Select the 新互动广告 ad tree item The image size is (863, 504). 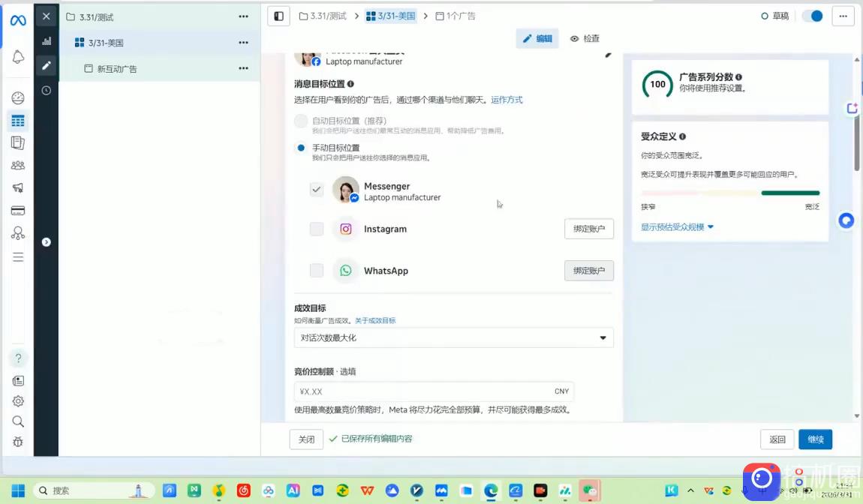(x=160, y=68)
